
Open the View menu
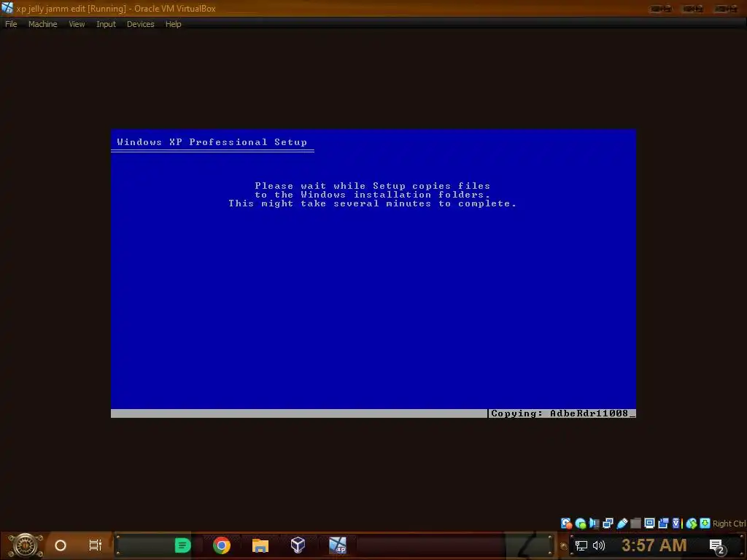pyautogui.click(x=77, y=24)
